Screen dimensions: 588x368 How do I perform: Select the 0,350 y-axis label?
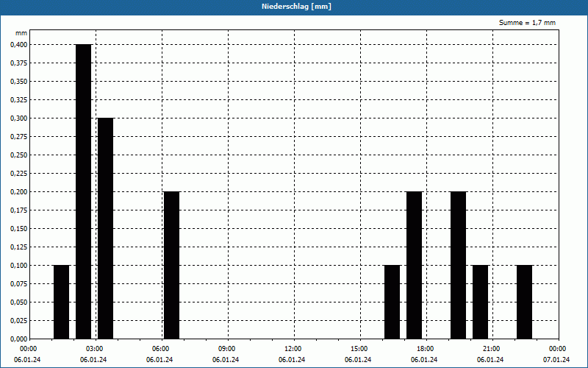tap(19, 82)
